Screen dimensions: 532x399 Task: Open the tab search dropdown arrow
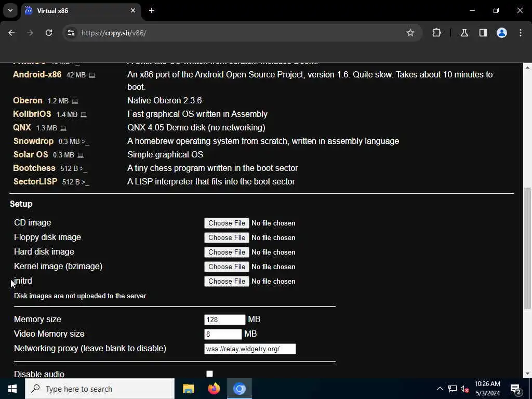point(10,10)
